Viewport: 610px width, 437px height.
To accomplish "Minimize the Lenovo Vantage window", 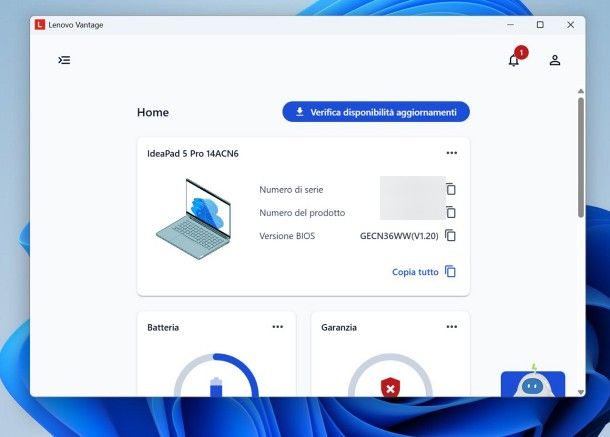I will 510,25.
